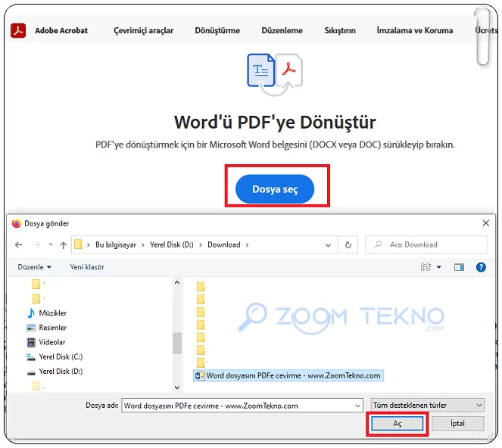This screenshot has width=502, height=448.
Task: Go back in the file dialog
Action: pos(19,244)
